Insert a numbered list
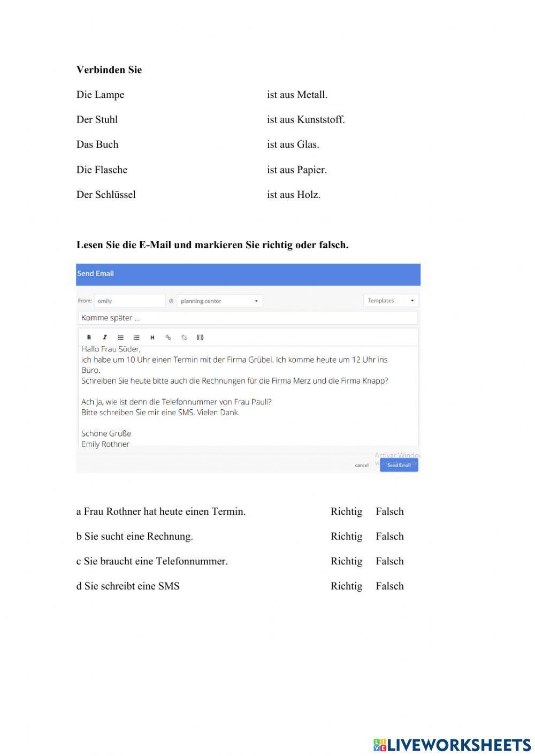Viewport: 535px width, 756px height. [136, 338]
